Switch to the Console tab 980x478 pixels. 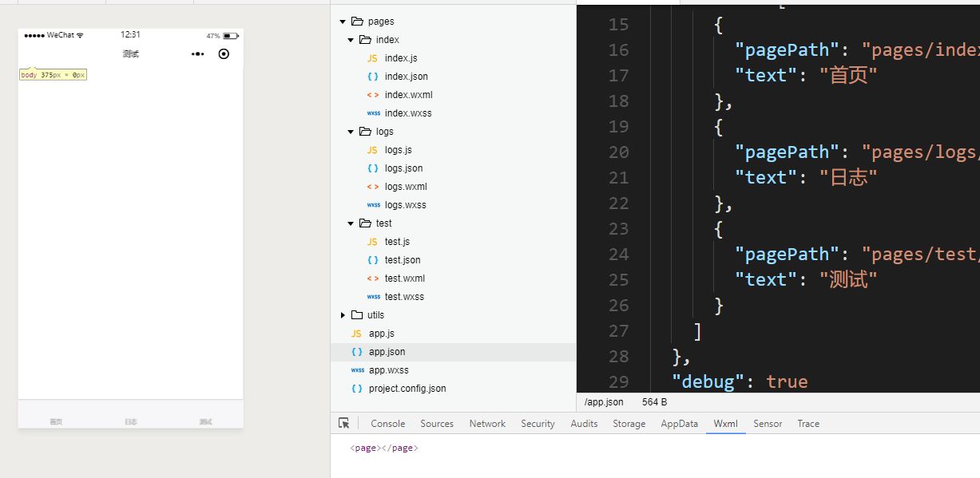tap(388, 424)
